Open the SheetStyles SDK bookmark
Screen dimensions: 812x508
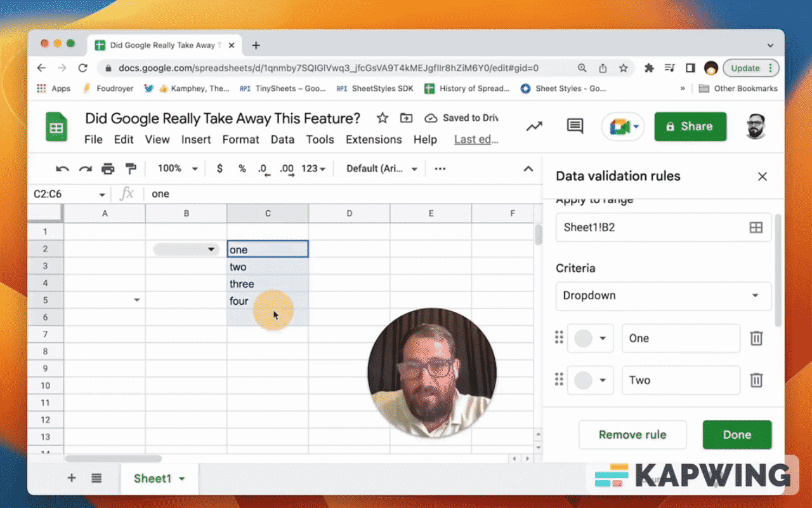[x=375, y=89]
